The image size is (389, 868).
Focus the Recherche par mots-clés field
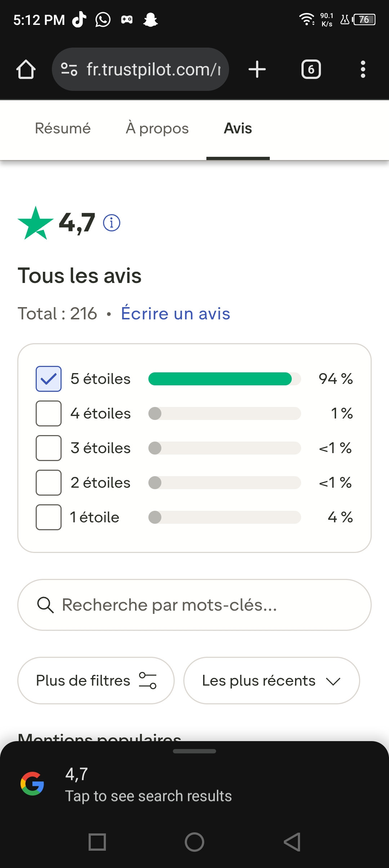tap(194, 605)
